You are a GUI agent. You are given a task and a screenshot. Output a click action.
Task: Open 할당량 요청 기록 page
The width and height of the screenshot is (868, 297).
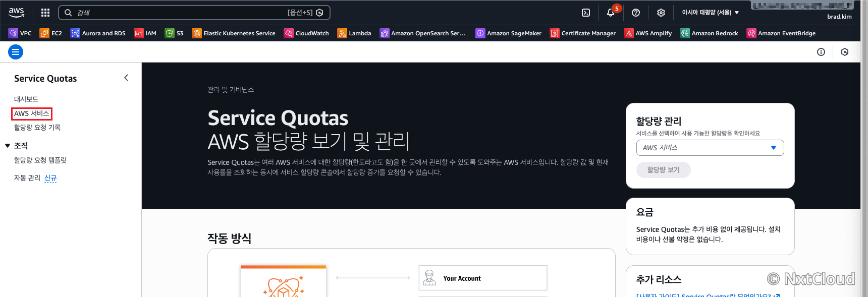[x=37, y=128]
